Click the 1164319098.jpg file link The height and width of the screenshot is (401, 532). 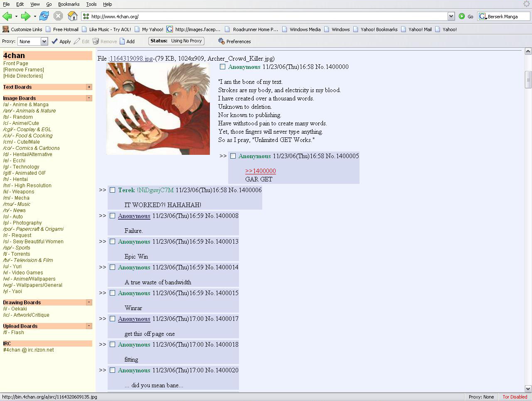(x=131, y=59)
